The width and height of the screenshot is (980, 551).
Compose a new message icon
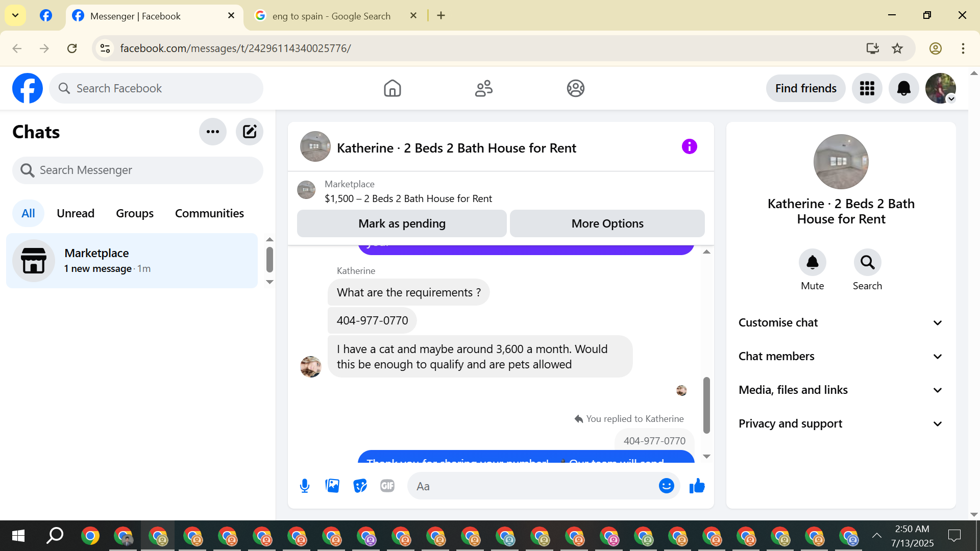(x=249, y=132)
